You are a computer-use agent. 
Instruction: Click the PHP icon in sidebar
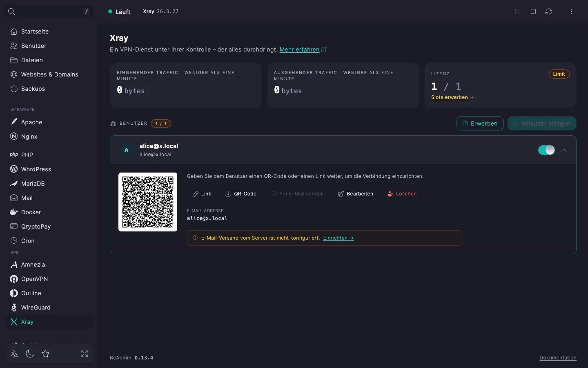click(x=14, y=155)
